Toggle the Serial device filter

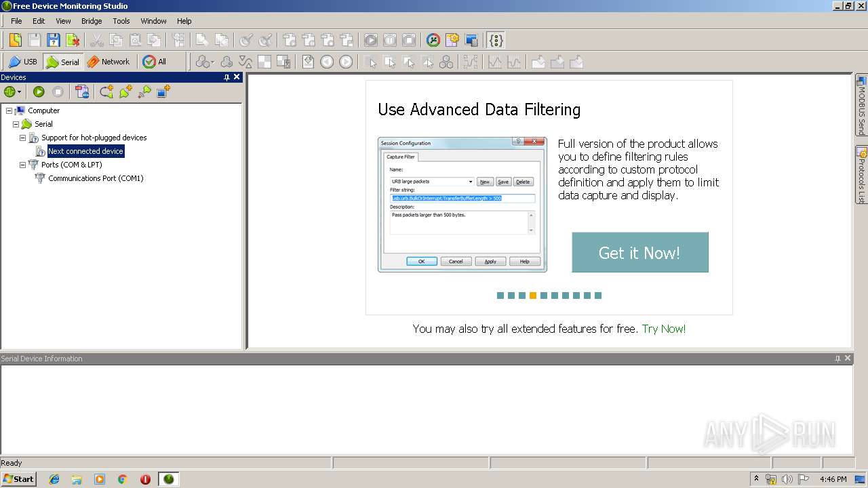[x=62, y=62]
